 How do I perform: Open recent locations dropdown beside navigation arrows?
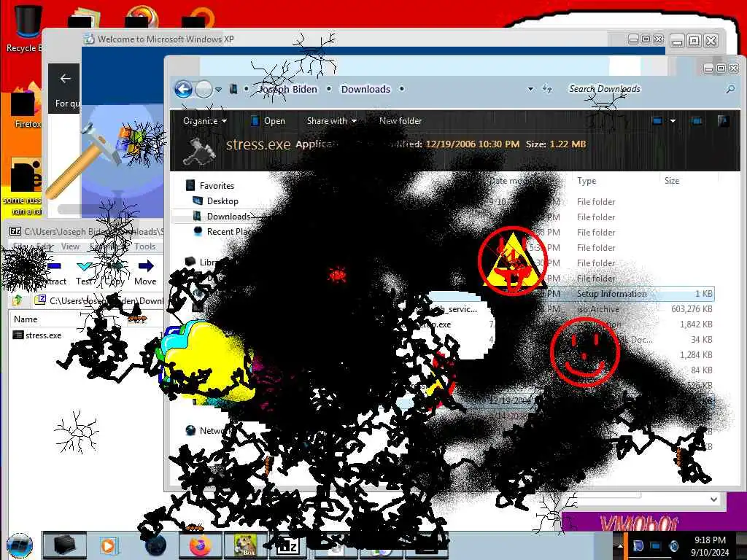tap(218, 90)
